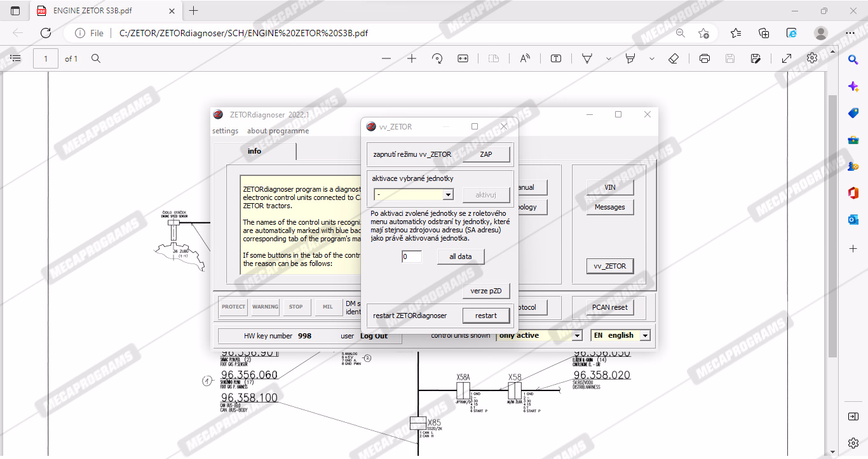The height and width of the screenshot is (459, 868).
Task: Click the numeric field showing 0
Action: point(412,256)
